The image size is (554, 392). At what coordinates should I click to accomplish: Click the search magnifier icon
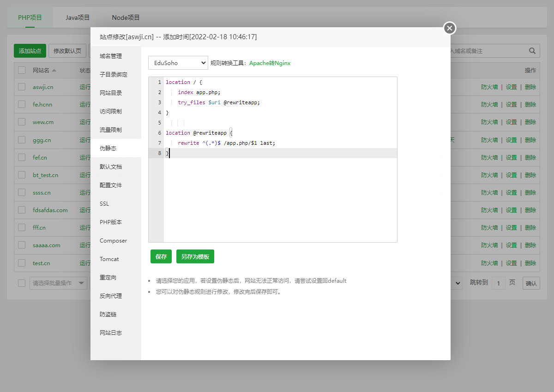point(532,51)
